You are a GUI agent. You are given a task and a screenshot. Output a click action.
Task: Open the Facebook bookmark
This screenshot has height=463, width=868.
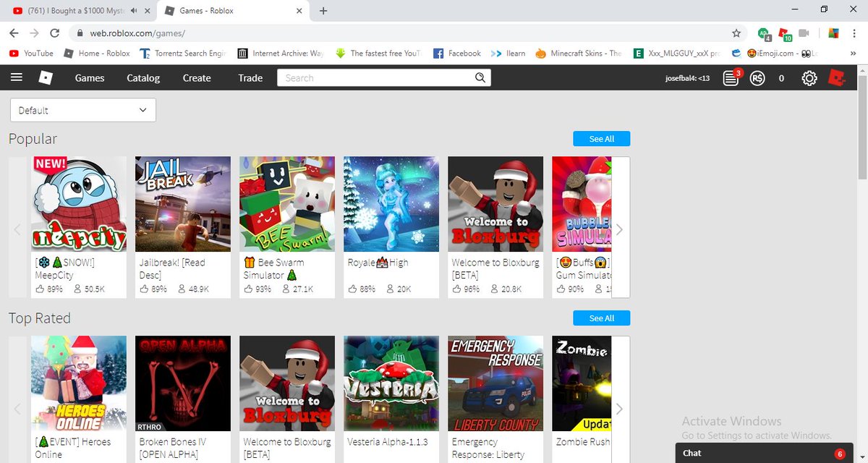coord(456,54)
